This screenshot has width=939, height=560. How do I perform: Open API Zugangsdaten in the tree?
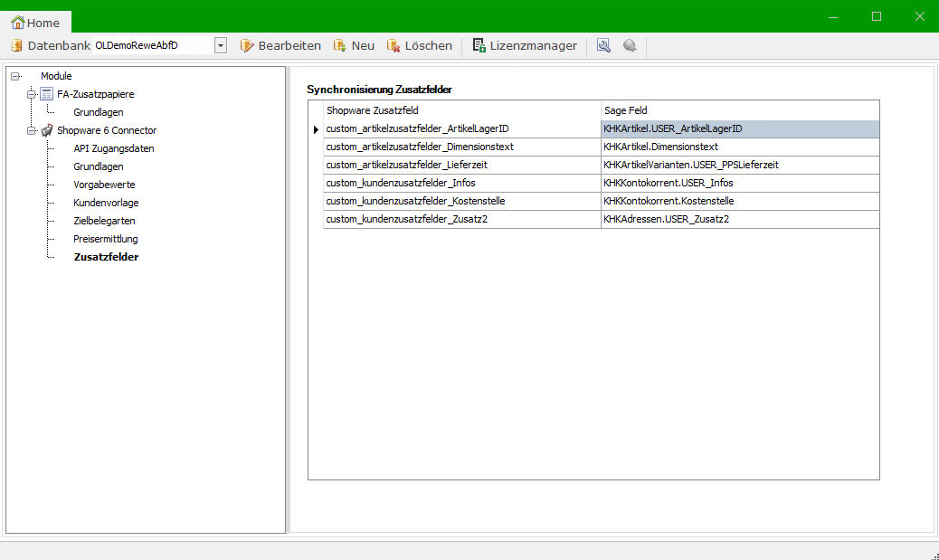[x=113, y=148]
